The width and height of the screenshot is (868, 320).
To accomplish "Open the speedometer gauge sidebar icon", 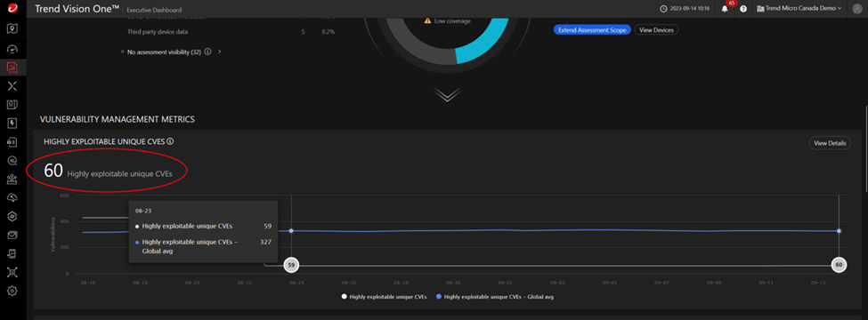I will pos(12,49).
